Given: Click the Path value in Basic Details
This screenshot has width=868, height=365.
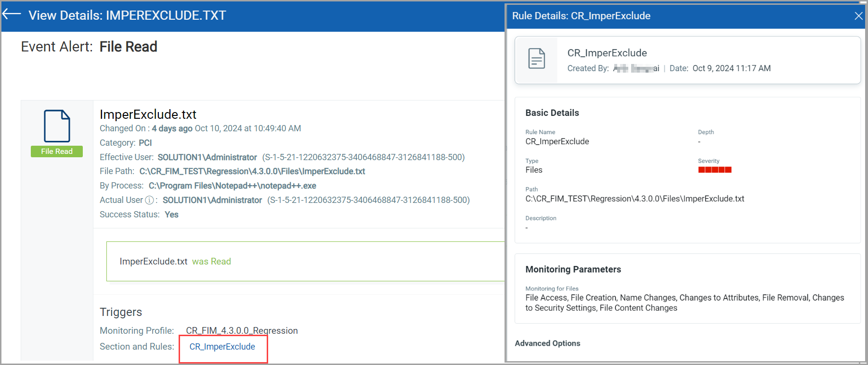Looking at the screenshot, I should [635, 199].
